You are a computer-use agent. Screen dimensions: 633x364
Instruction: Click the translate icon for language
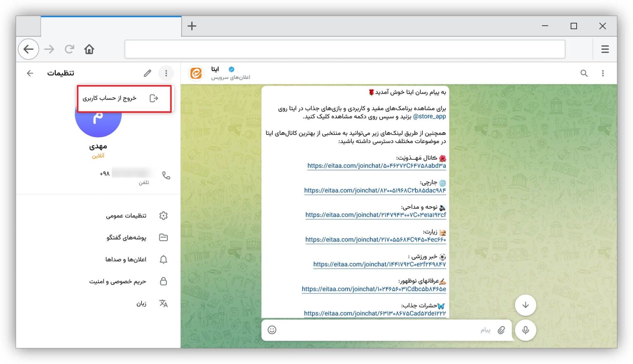click(x=164, y=303)
